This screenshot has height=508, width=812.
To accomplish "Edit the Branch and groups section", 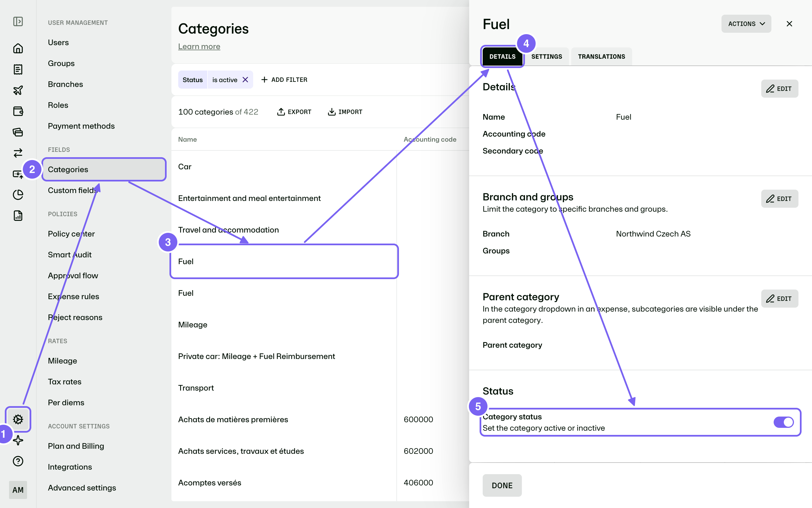I will click(780, 199).
